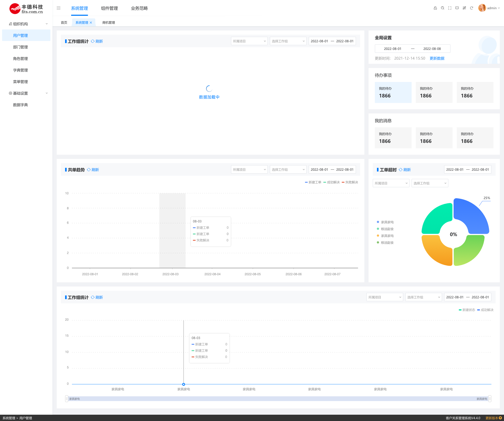Click last 我的待办 card under 我的消息
The height and width of the screenshot is (421, 504).
(475, 138)
